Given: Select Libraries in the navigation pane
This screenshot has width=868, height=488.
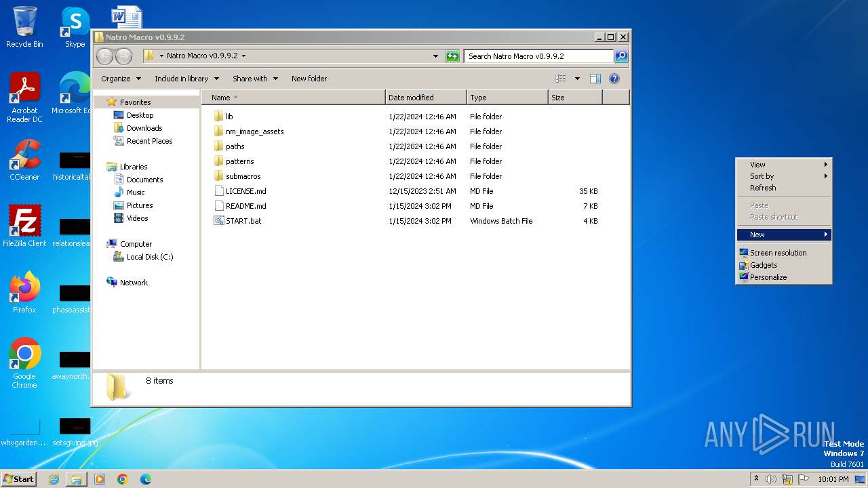Looking at the screenshot, I should tap(127, 167).
